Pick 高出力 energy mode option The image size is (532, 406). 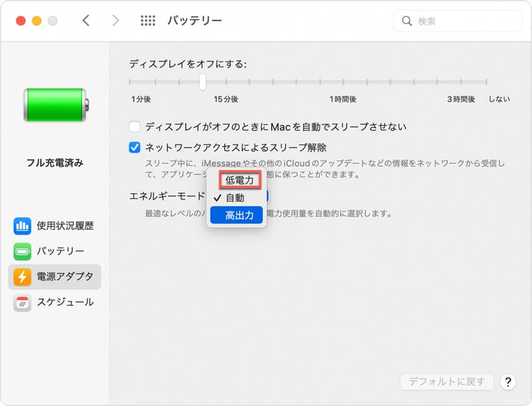239,215
